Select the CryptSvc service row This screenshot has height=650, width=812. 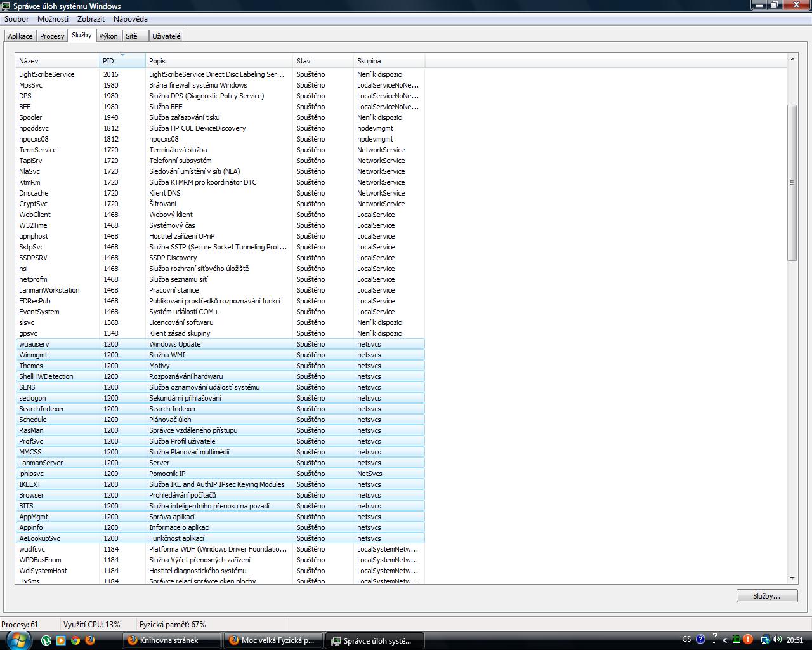coord(220,204)
